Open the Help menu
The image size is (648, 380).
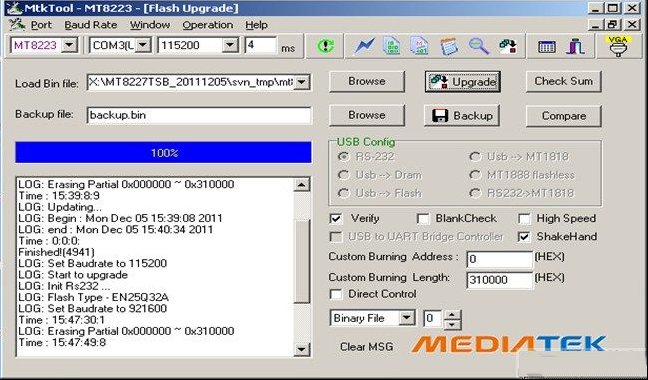[256, 25]
